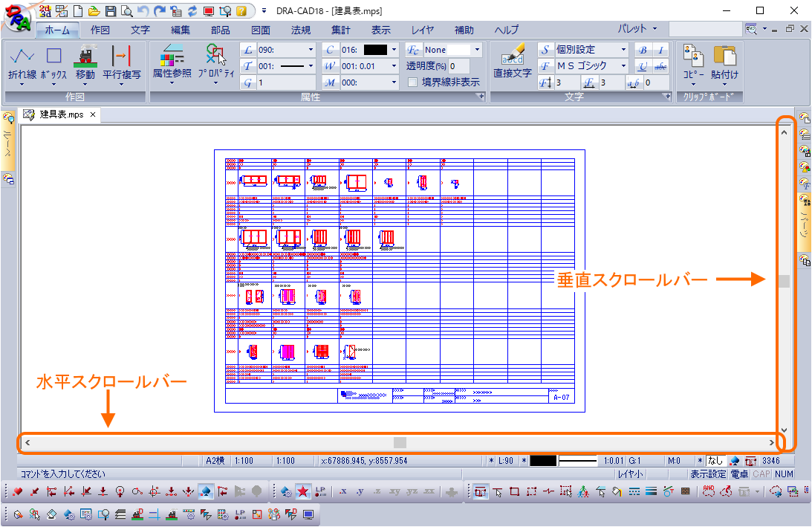Open the line type 001 dropdown
This screenshot has width=812, height=527.
point(311,66)
